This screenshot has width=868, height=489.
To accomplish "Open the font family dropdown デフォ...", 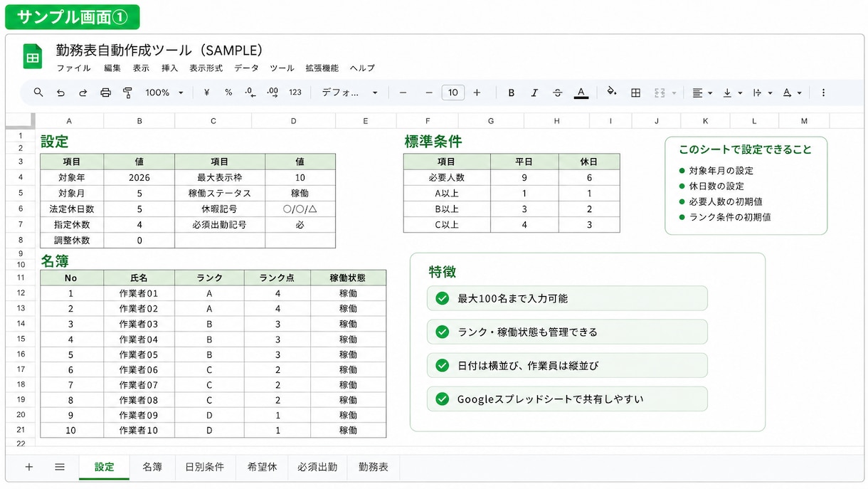I will [349, 93].
